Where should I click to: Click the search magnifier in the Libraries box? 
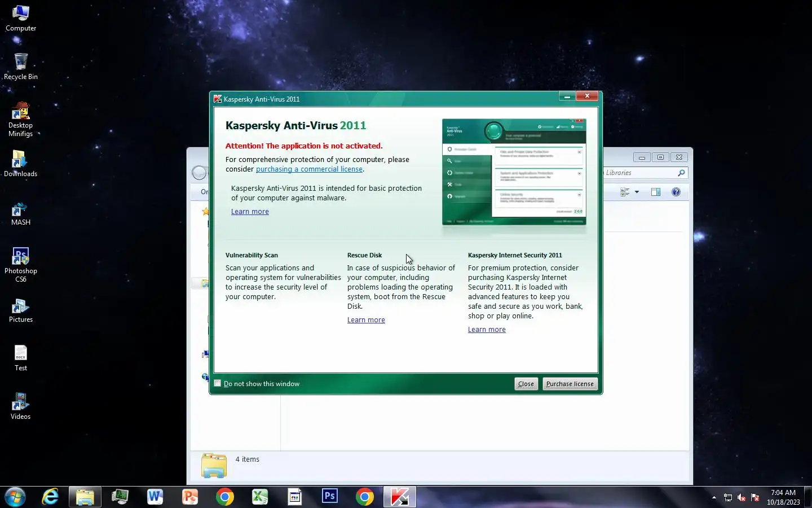681,173
